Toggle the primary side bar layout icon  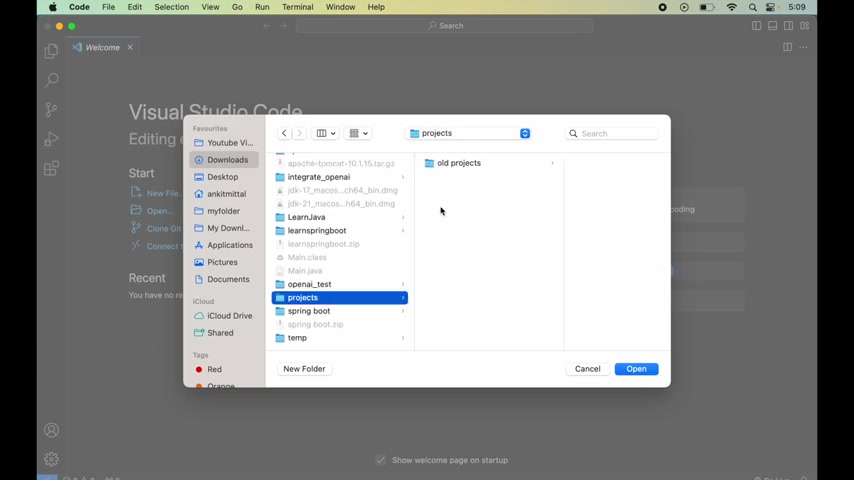[x=757, y=26]
